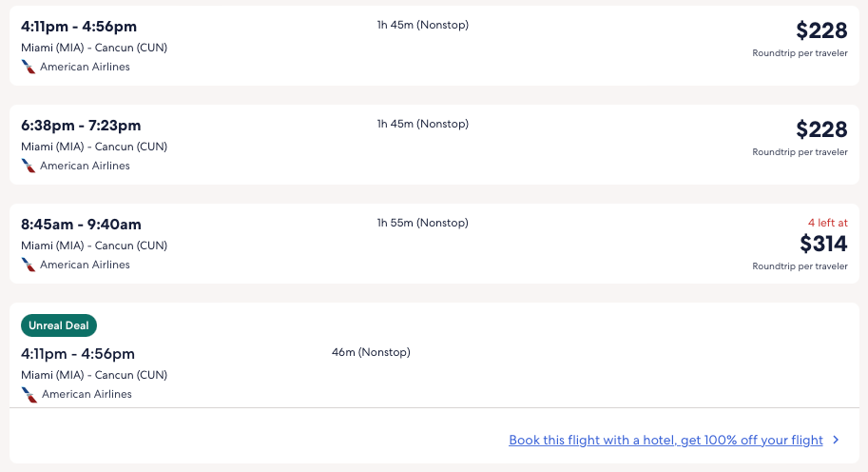Choose the 6:38pm - 7:23pm flight time
868x472 pixels.
click(81, 126)
